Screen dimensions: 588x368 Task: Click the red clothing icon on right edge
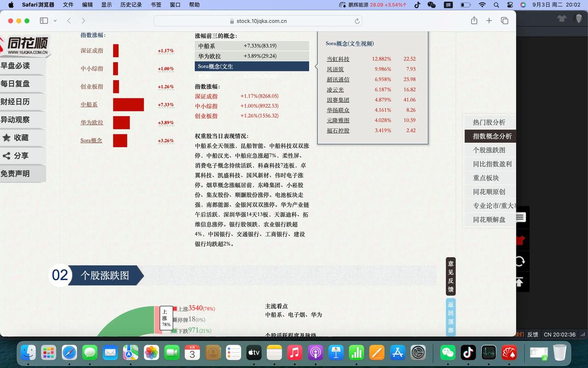click(520, 239)
